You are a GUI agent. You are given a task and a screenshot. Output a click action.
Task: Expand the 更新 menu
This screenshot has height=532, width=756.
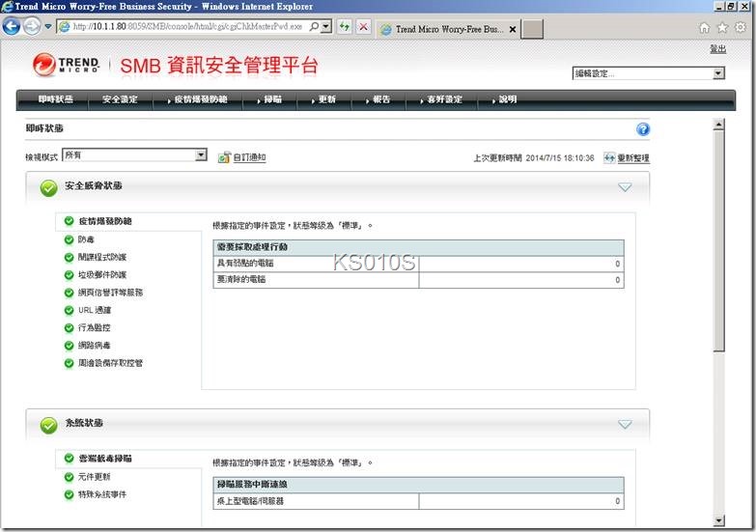(323, 99)
